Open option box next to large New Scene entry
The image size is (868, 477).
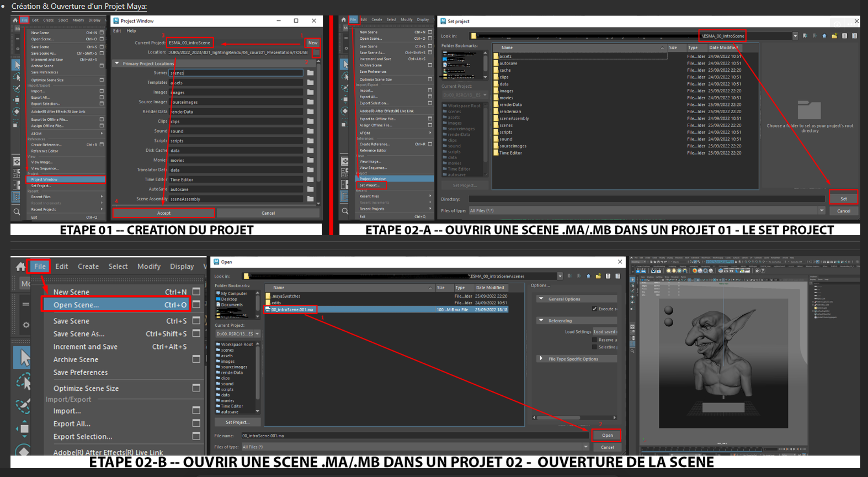click(196, 291)
